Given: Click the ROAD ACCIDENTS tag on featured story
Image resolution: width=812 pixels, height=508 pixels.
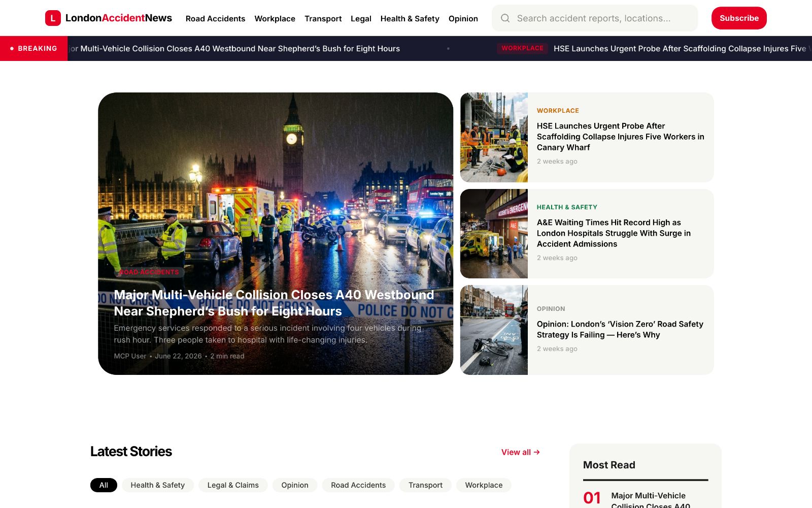Looking at the screenshot, I should coord(149,272).
